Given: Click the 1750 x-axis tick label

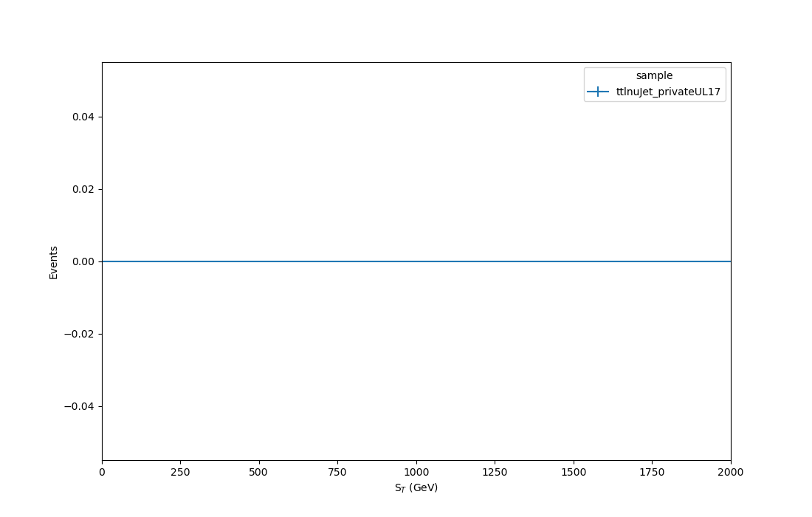Looking at the screenshot, I should (x=652, y=473).
